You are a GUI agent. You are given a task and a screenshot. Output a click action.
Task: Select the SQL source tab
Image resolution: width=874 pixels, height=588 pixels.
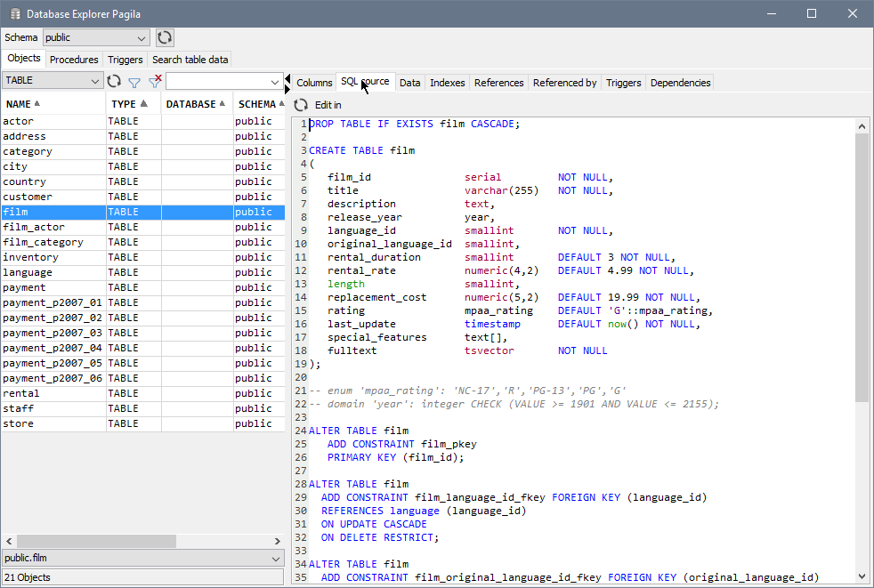coord(365,81)
